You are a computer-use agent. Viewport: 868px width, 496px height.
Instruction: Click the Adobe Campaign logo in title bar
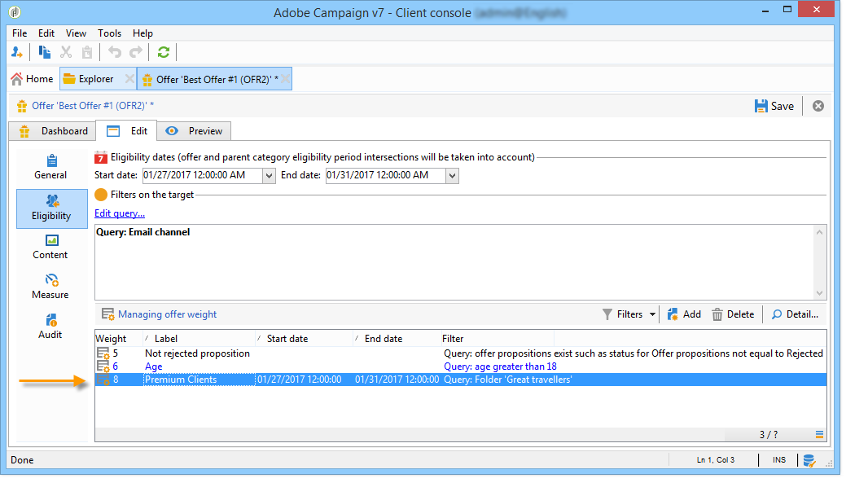point(15,11)
